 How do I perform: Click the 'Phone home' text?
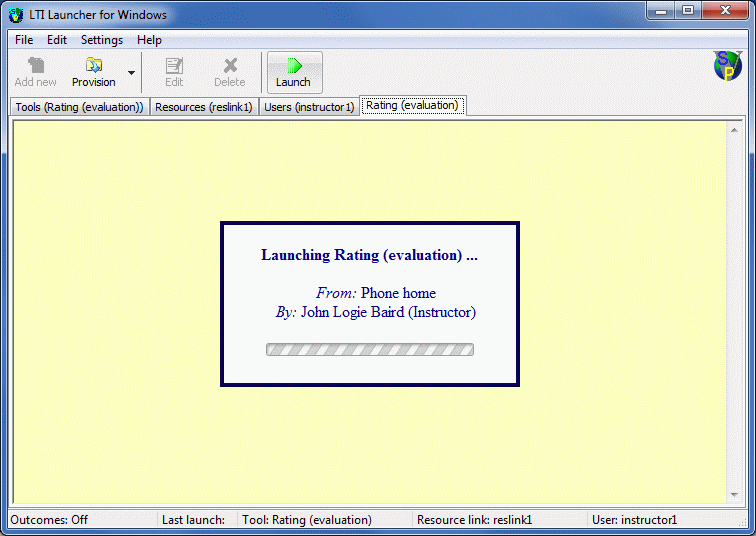point(398,293)
